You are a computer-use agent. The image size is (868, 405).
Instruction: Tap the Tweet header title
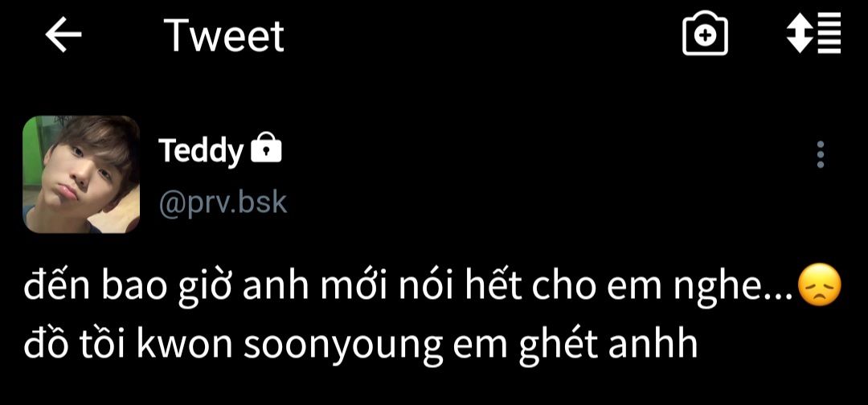click(x=223, y=35)
